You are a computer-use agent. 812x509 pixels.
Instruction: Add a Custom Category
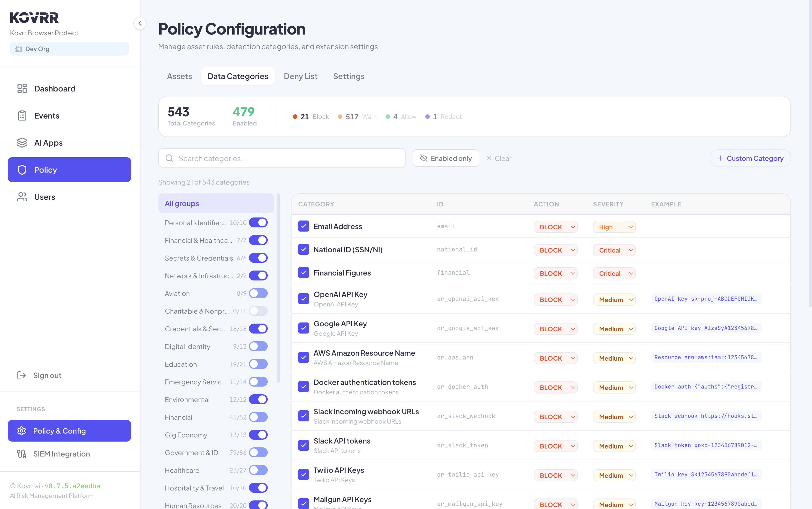click(750, 158)
